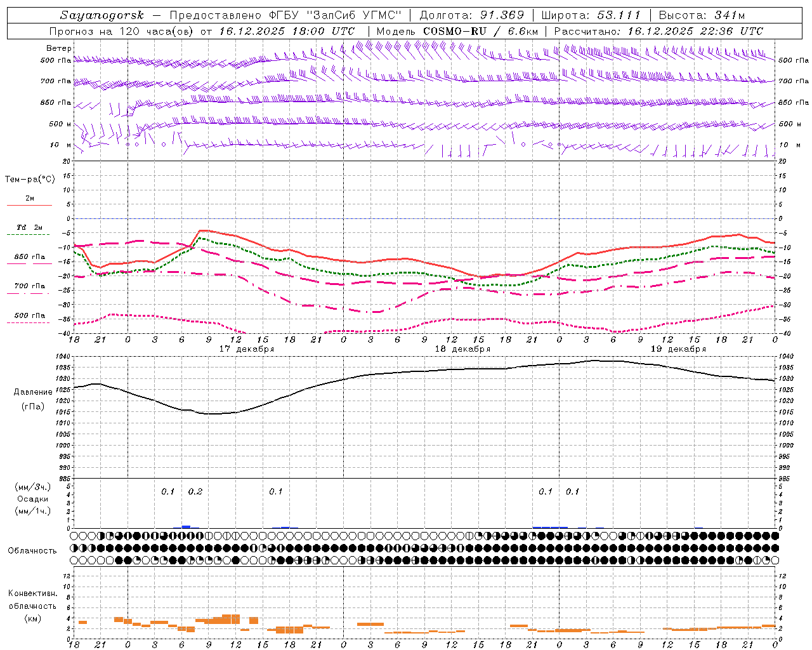Click the "Осадки" precipitation label

click(32, 500)
